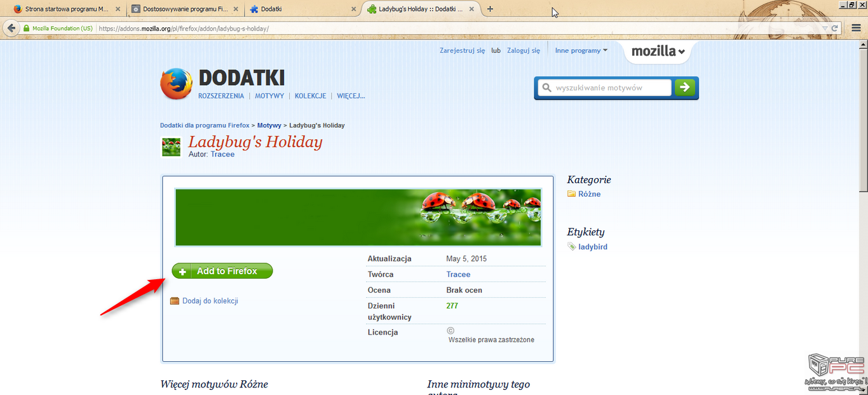Click the green search arrow button
Viewport: 868px width, 395px height.
pyautogui.click(x=685, y=87)
